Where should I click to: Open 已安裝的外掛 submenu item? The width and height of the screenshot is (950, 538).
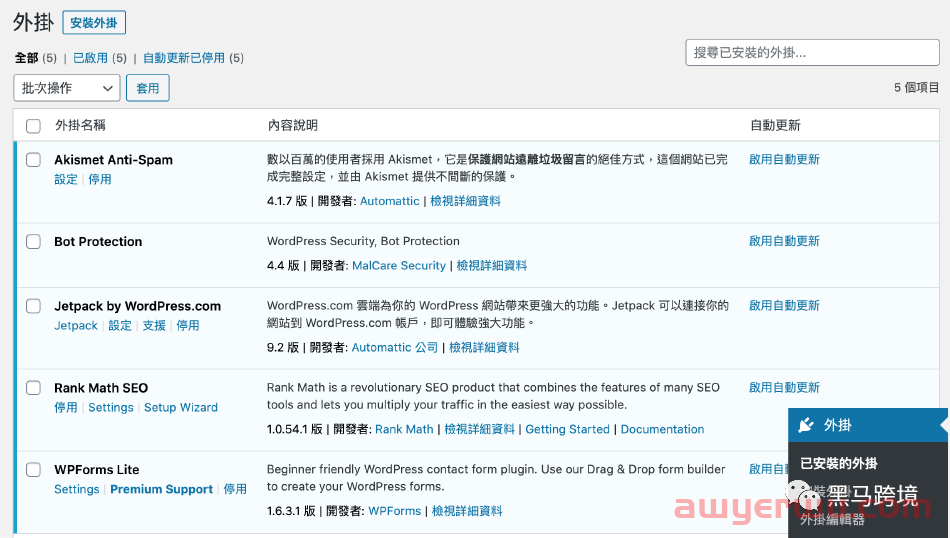click(839, 463)
